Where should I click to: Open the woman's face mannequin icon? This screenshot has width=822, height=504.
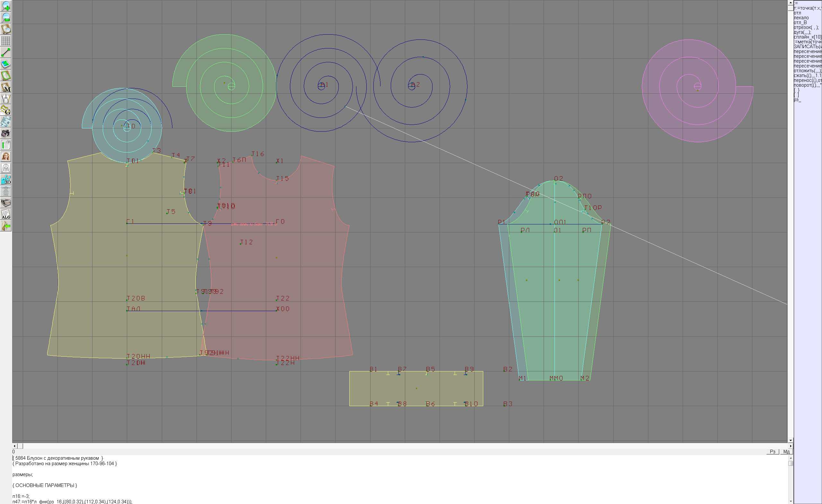6,156
